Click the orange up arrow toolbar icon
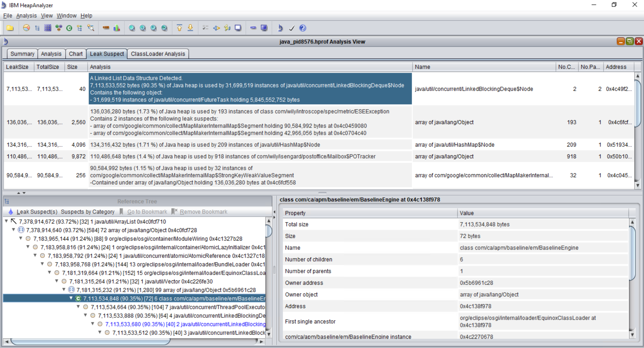 179,28
